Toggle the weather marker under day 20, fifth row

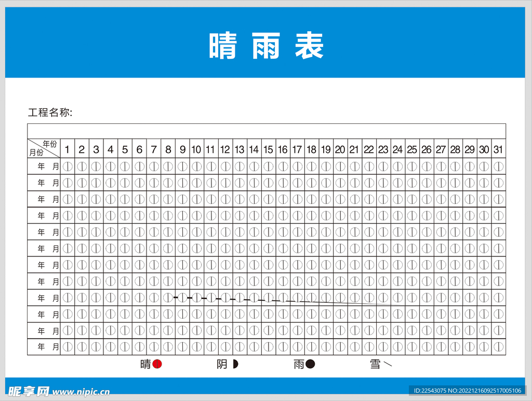(x=340, y=232)
